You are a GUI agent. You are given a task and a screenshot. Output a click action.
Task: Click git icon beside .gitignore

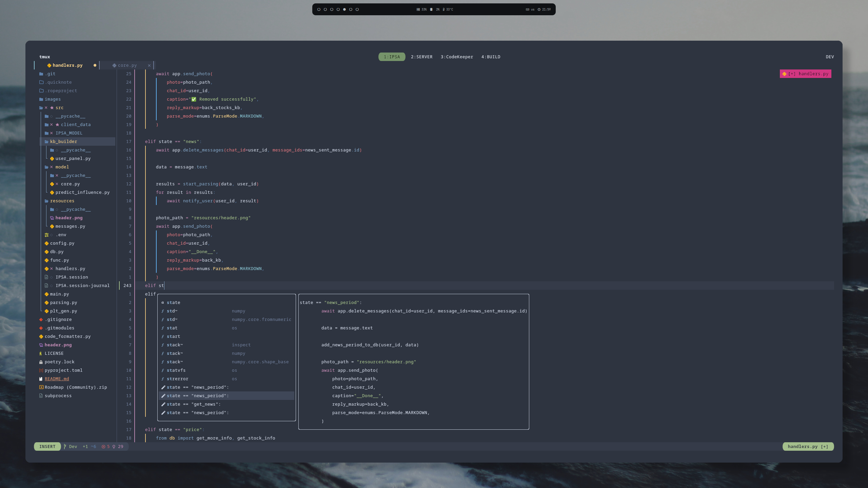click(x=41, y=320)
